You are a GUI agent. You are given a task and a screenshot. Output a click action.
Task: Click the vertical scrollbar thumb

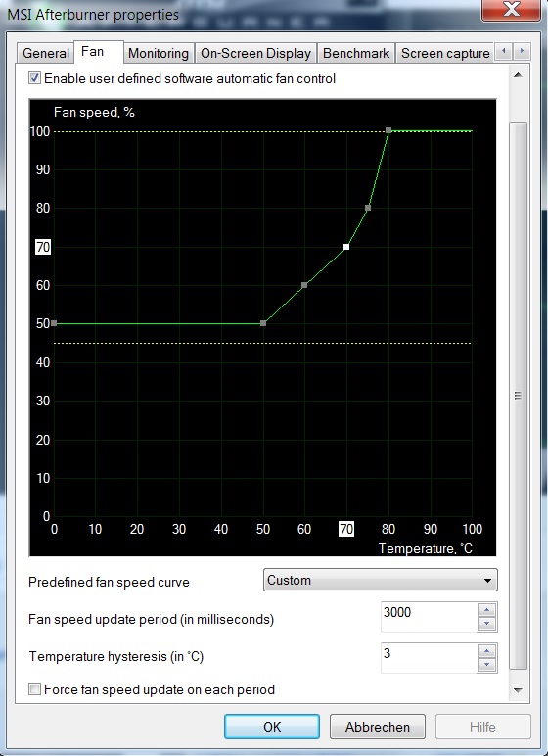(x=518, y=396)
